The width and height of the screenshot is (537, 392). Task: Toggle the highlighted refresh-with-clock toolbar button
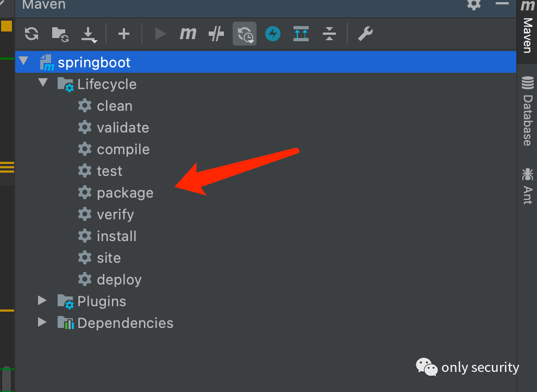click(245, 34)
